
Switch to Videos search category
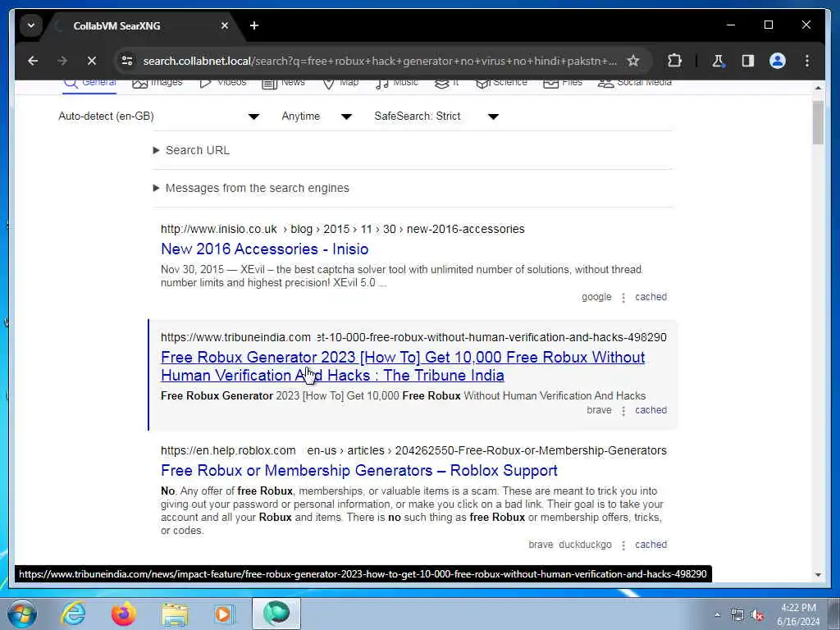223,83
